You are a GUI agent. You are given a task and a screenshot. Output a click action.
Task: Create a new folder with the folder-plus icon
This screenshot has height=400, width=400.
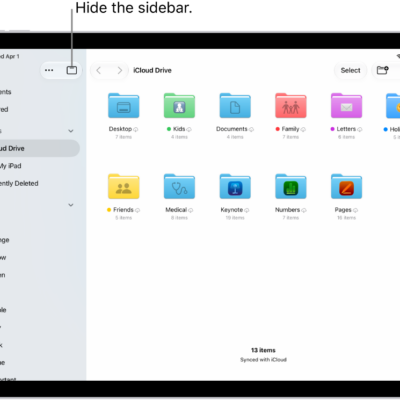click(382, 70)
